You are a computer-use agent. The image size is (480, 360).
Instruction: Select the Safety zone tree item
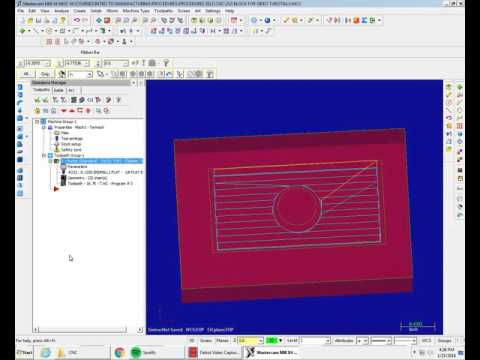pos(71,150)
